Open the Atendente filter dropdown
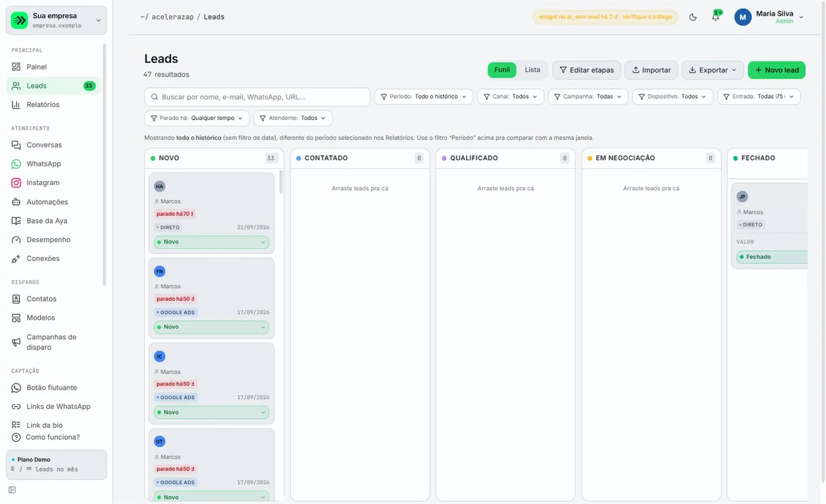 [293, 118]
